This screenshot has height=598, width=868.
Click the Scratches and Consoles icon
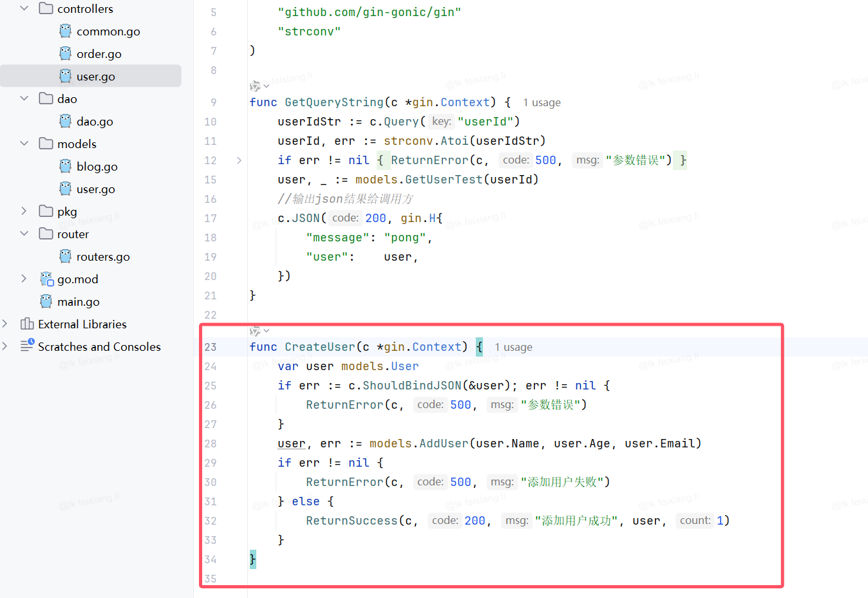point(27,346)
